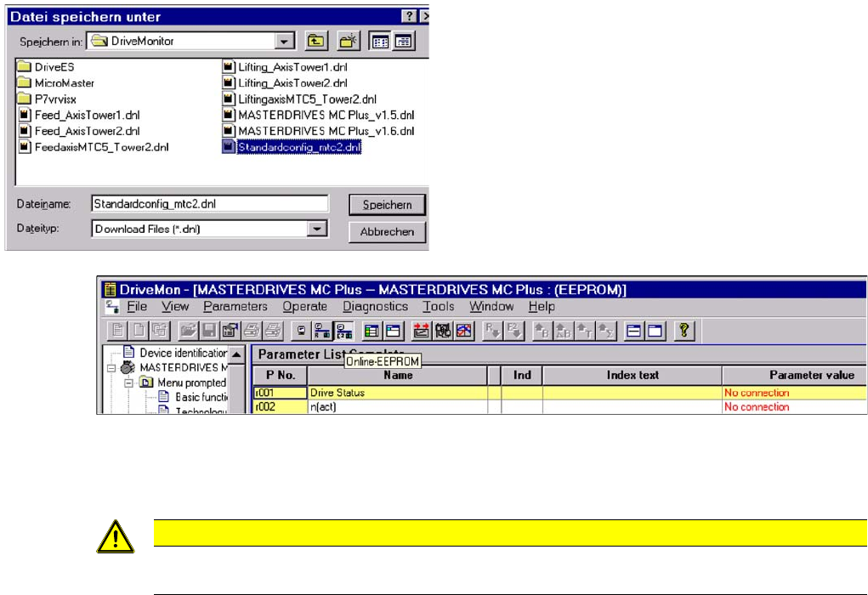
Task: Select Device identification tree item
Action: click(175, 353)
